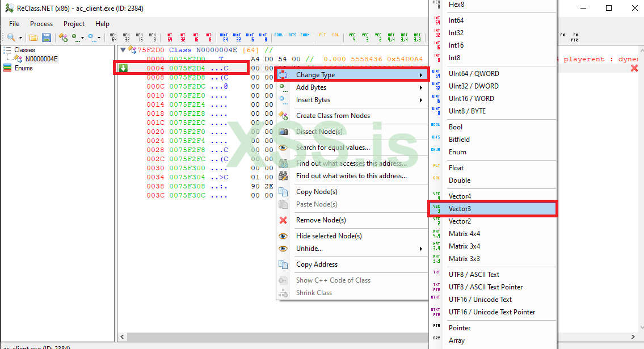Image resolution: width=644 pixels, height=349 pixels.
Task: Open the Process menu
Action: pos(41,24)
